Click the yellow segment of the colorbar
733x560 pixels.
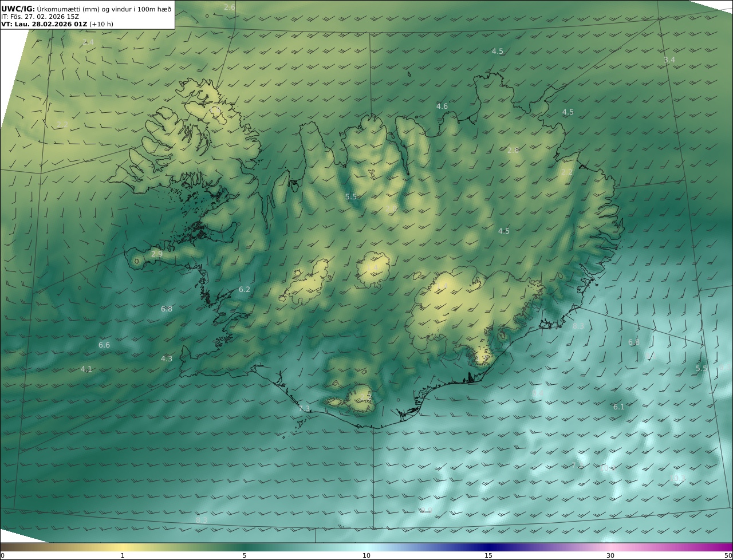123,547
